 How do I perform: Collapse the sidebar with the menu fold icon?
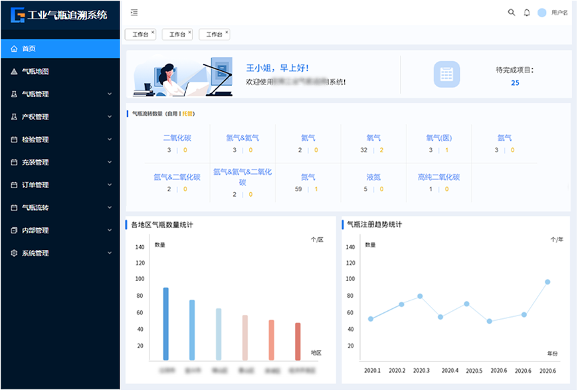click(134, 13)
